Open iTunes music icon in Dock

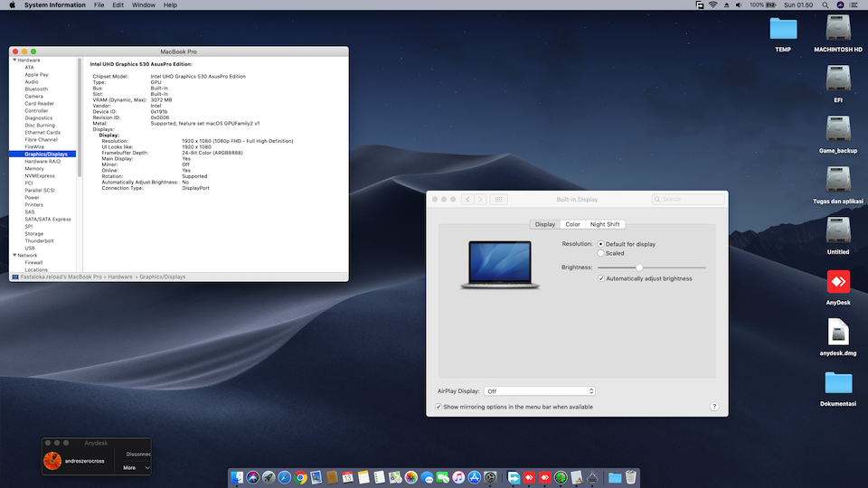pos(458,477)
